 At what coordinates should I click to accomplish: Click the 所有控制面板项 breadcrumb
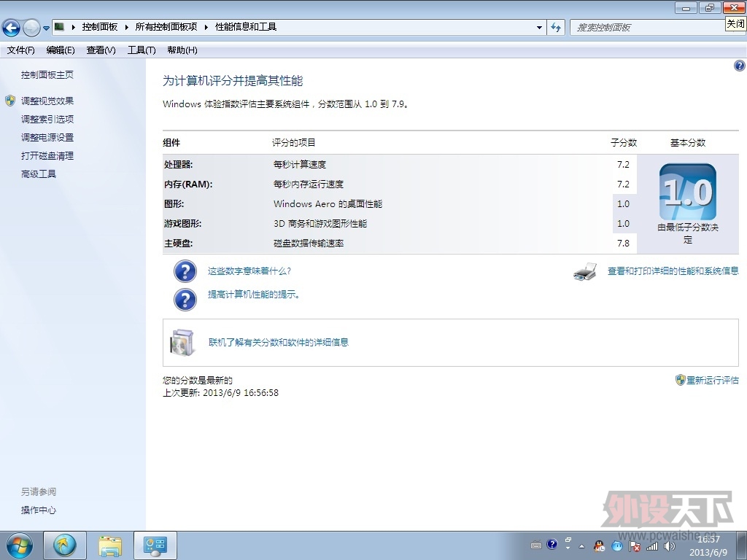(x=166, y=27)
